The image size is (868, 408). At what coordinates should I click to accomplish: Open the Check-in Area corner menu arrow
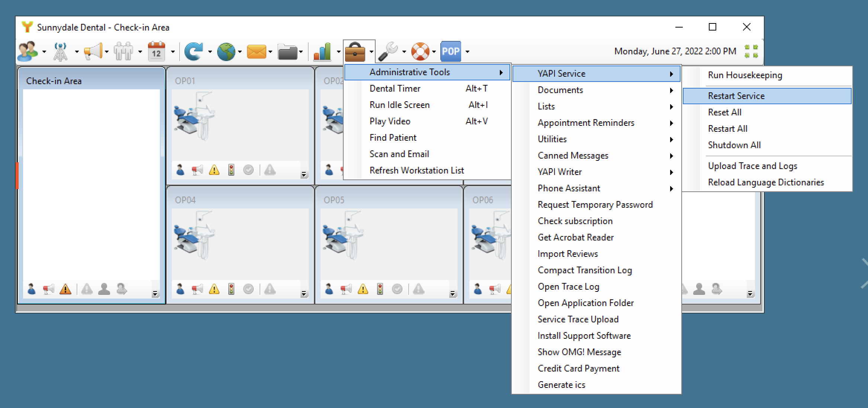coord(155,294)
